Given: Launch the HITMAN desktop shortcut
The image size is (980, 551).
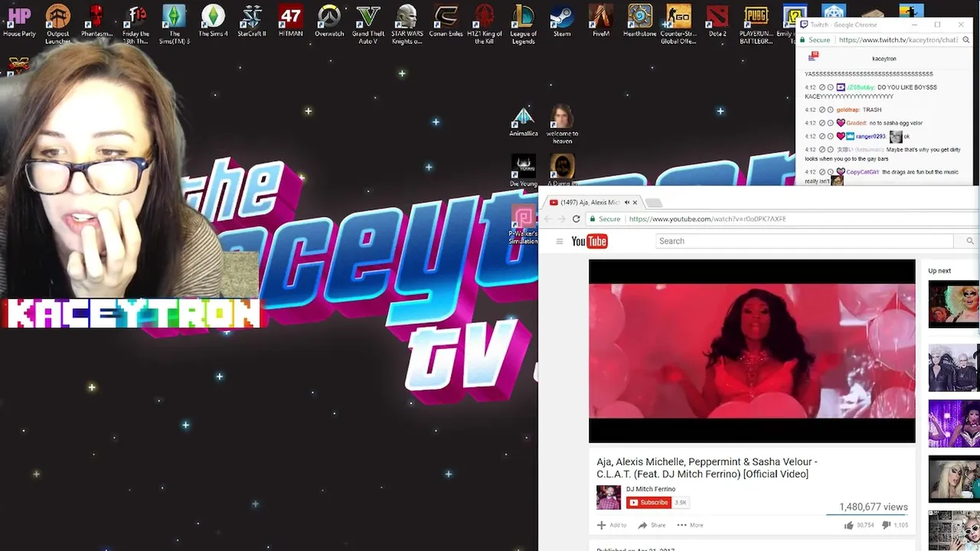Looking at the screenshot, I should pyautogui.click(x=291, y=22).
